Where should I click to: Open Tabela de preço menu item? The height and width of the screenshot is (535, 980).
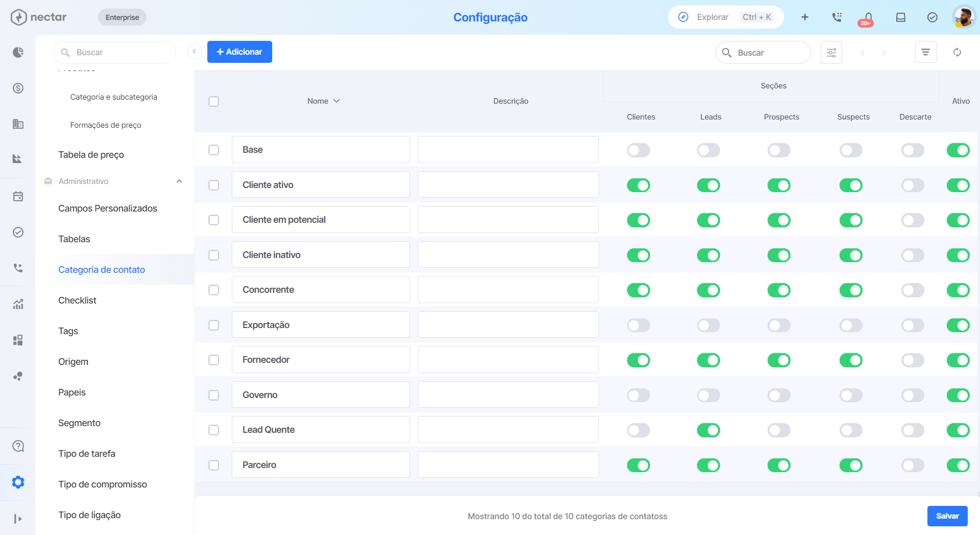tap(91, 155)
